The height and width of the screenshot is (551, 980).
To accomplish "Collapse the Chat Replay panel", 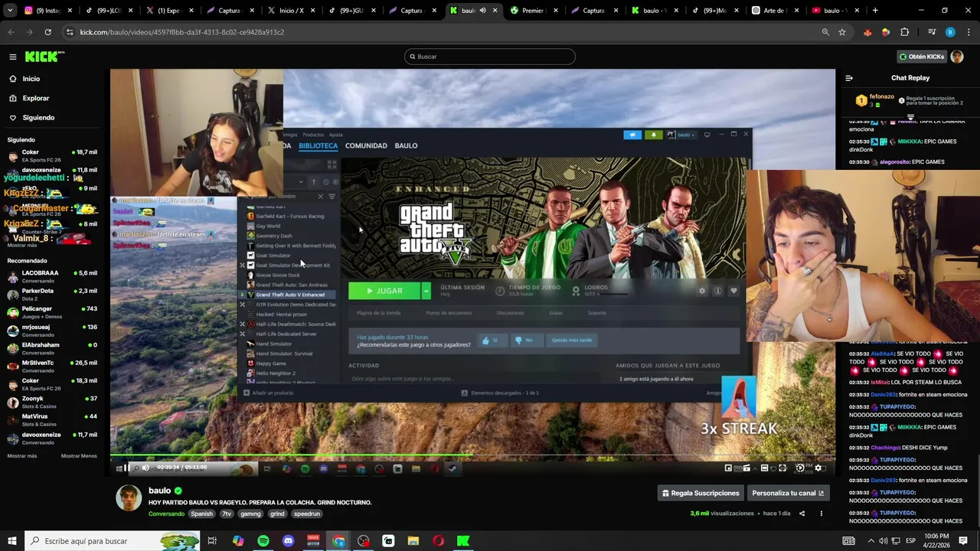I will [848, 78].
